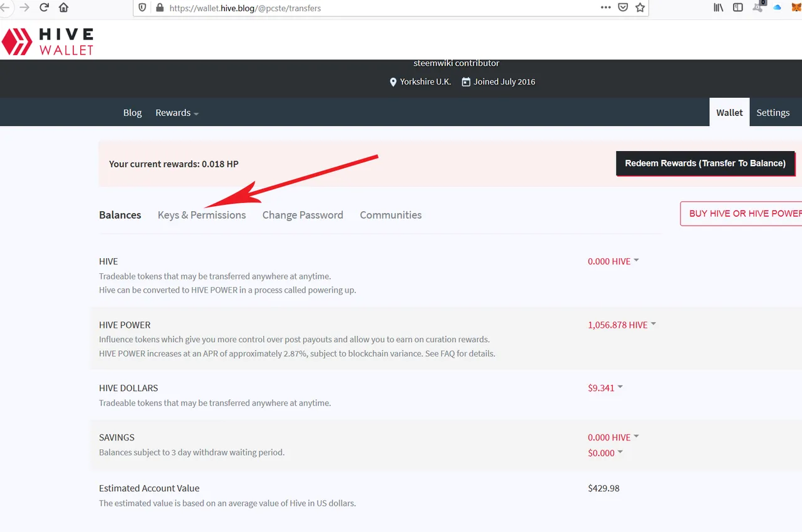The image size is (802, 532).
Task: Click the HIVE POWER heading
Action: click(125, 325)
